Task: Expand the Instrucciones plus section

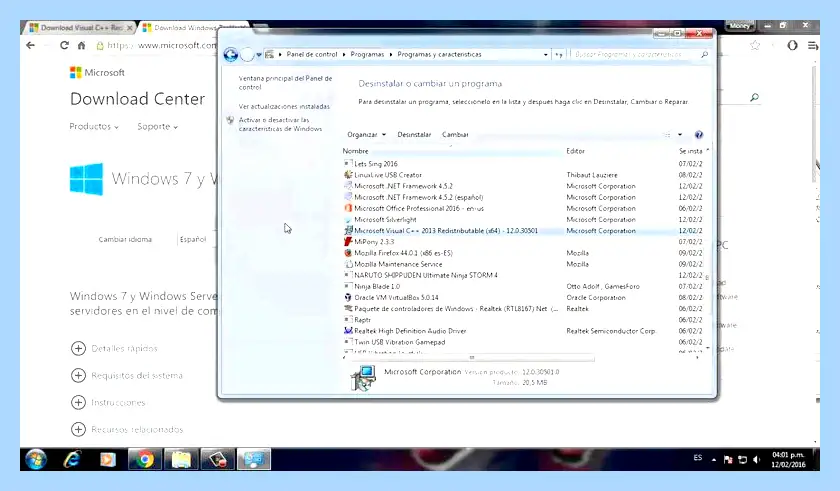Action: tap(78, 403)
